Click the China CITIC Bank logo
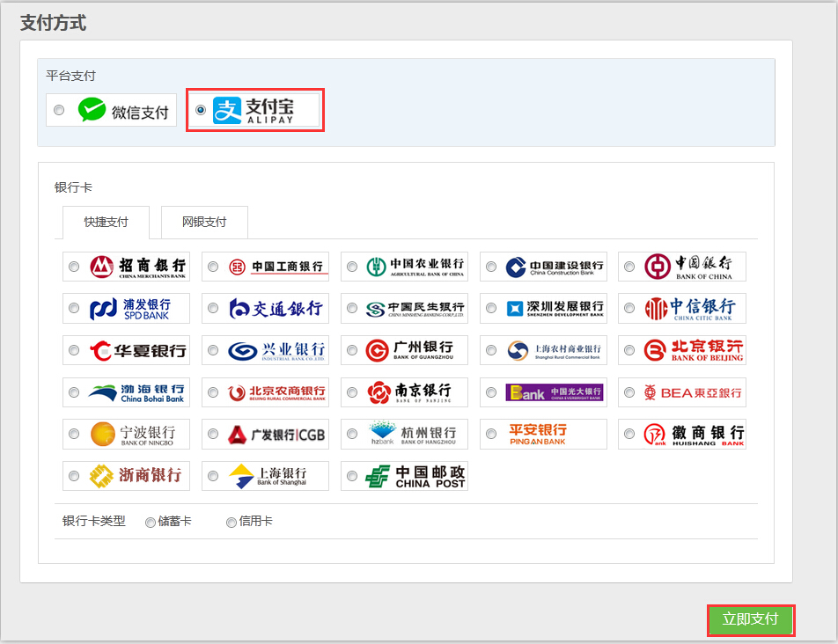The height and width of the screenshot is (644, 838). pos(690,308)
